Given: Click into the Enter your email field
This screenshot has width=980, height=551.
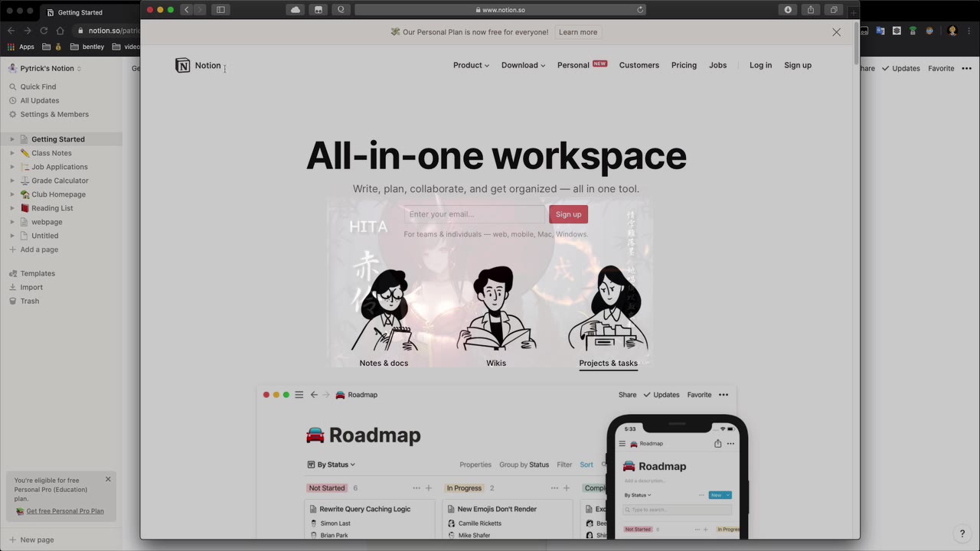Looking at the screenshot, I should (475, 214).
